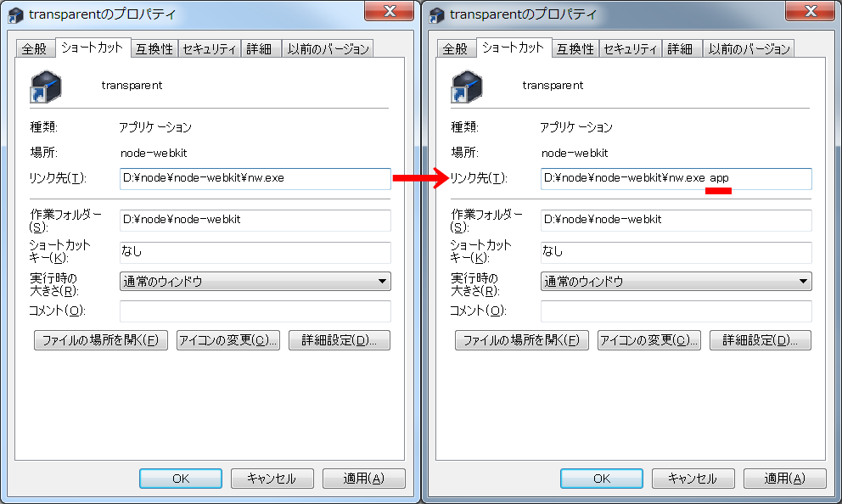
Task: Open 詳細設定 in right dialog
Action: [x=760, y=341]
